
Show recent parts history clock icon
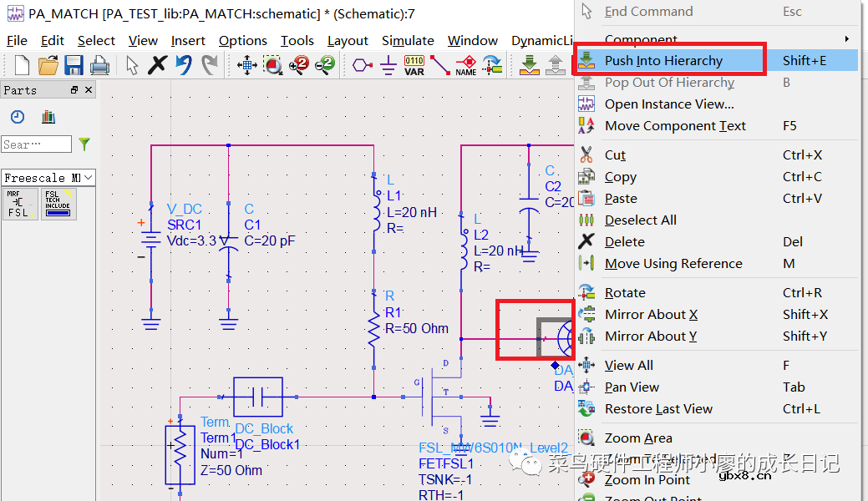18,117
